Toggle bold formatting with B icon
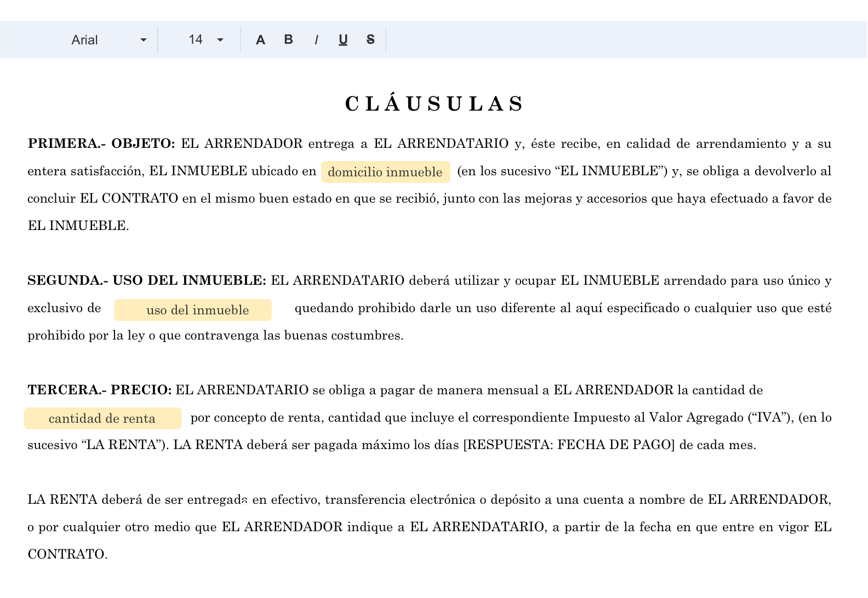 [288, 39]
